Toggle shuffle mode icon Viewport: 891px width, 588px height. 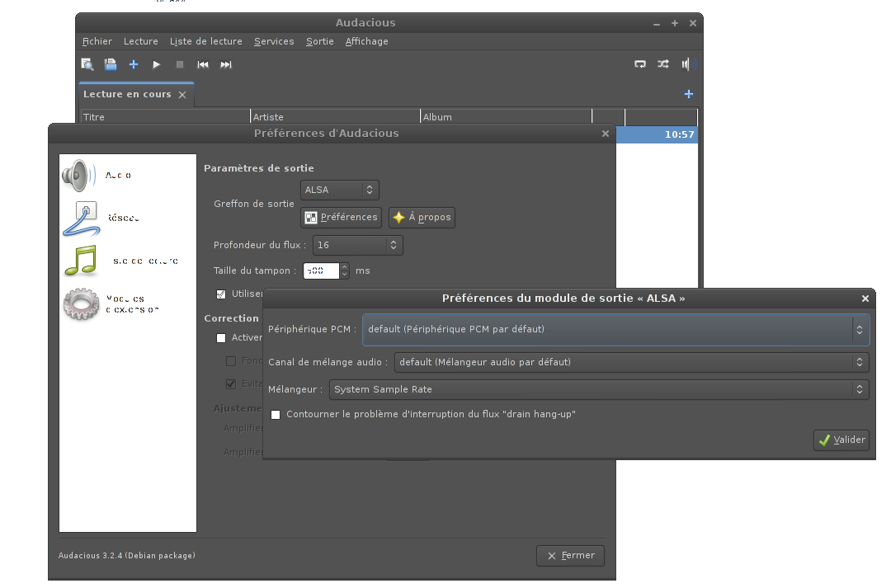pos(663,64)
